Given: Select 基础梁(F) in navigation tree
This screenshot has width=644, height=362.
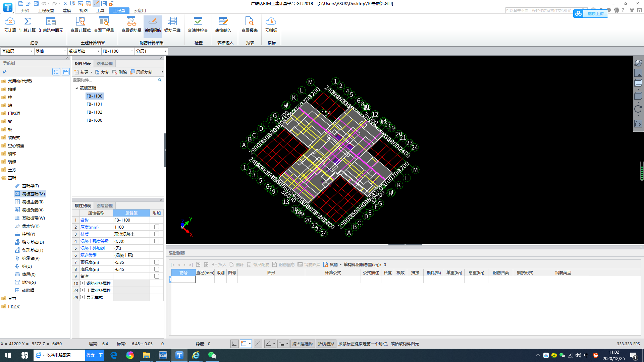Looking at the screenshot, I should point(27,186).
